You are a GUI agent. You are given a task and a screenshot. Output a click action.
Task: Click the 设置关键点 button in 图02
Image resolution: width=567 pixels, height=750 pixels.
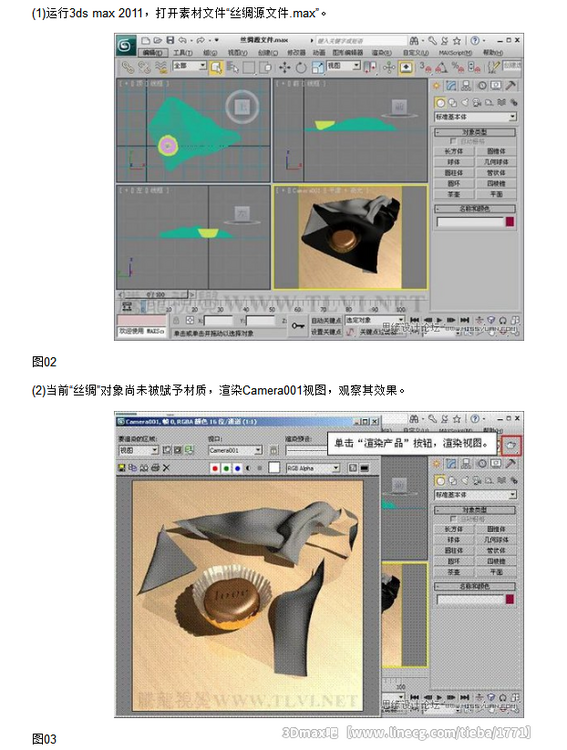click(326, 331)
